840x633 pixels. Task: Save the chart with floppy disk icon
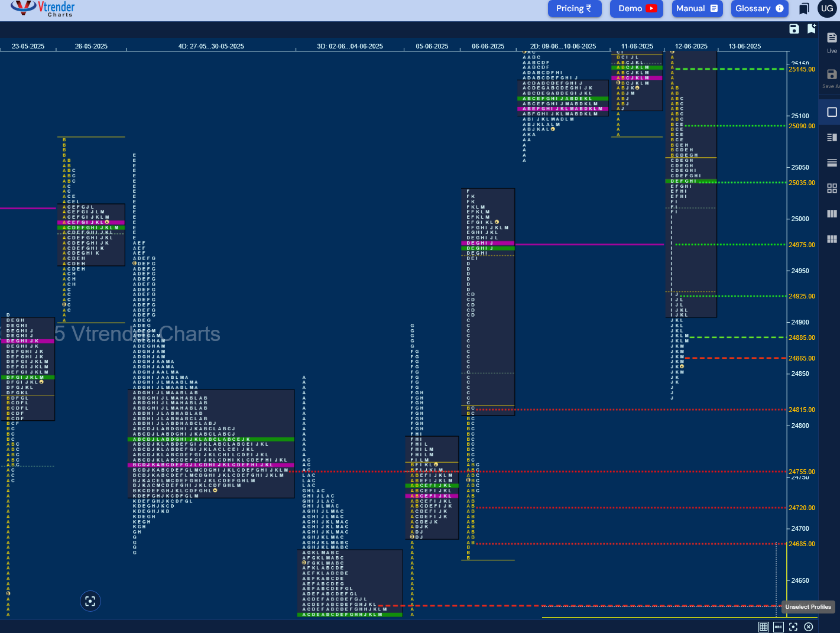click(x=794, y=29)
